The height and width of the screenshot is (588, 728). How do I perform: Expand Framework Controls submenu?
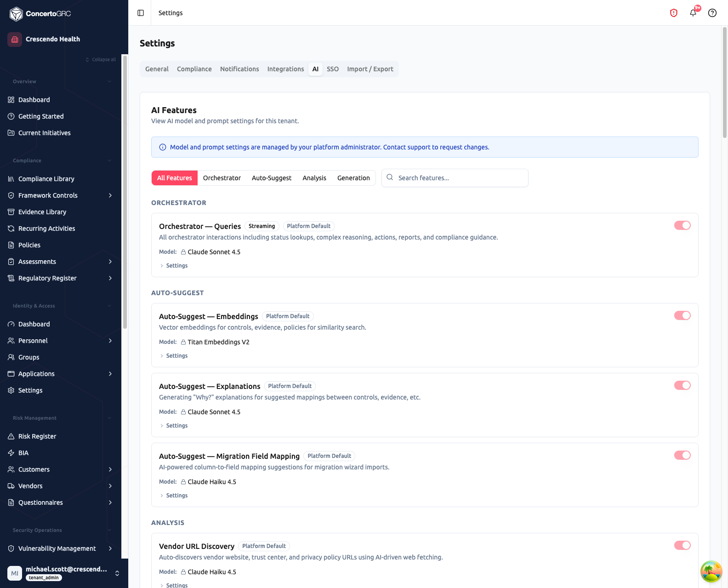point(110,195)
